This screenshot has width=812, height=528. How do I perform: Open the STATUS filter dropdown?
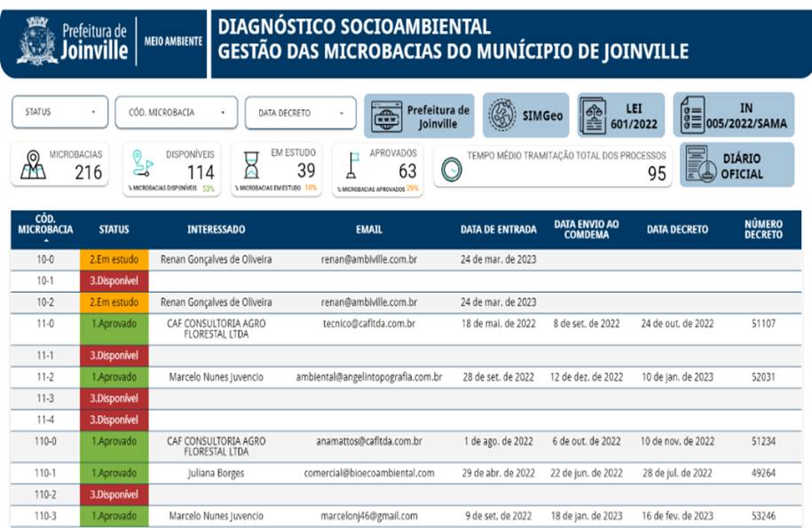point(59,113)
